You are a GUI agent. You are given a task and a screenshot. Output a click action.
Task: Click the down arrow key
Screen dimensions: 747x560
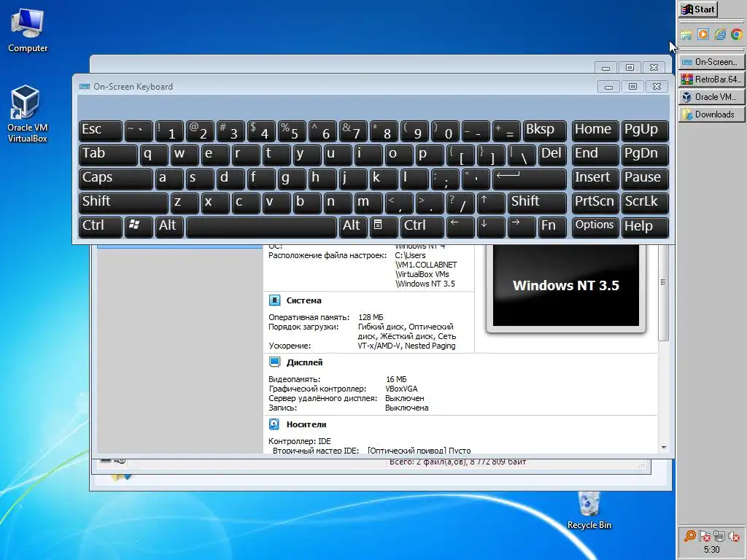click(x=491, y=227)
